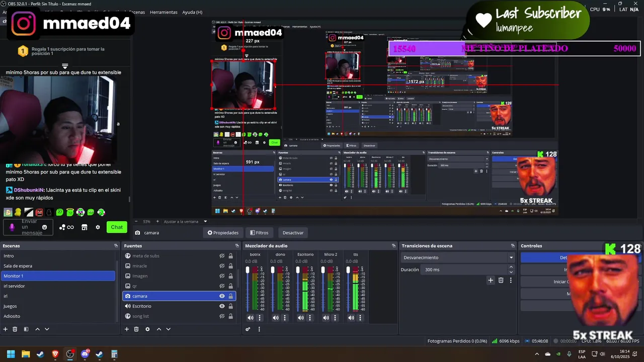Image resolution: width=644 pixels, height=362 pixels.
Task: Open transition properties three-dot menu
Action: pyautogui.click(x=511, y=281)
